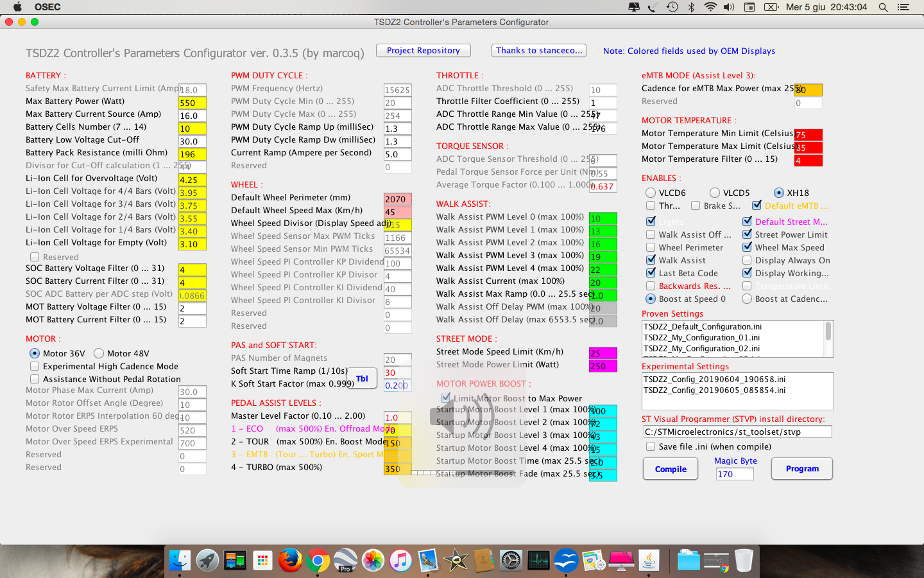Viewport: 924px width, 578px height.
Task: Click the Master Level Factor field
Action: point(398,417)
